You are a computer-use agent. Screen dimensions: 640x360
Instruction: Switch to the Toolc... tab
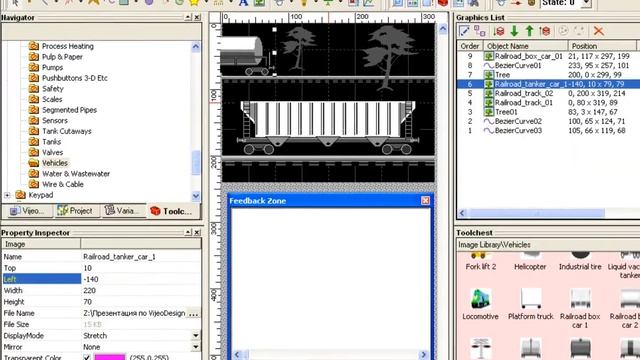pos(171,211)
